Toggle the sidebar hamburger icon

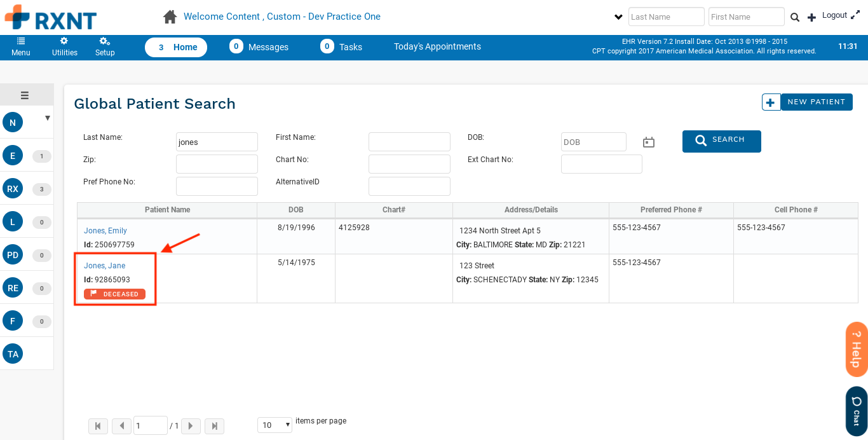pyautogui.click(x=25, y=95)
